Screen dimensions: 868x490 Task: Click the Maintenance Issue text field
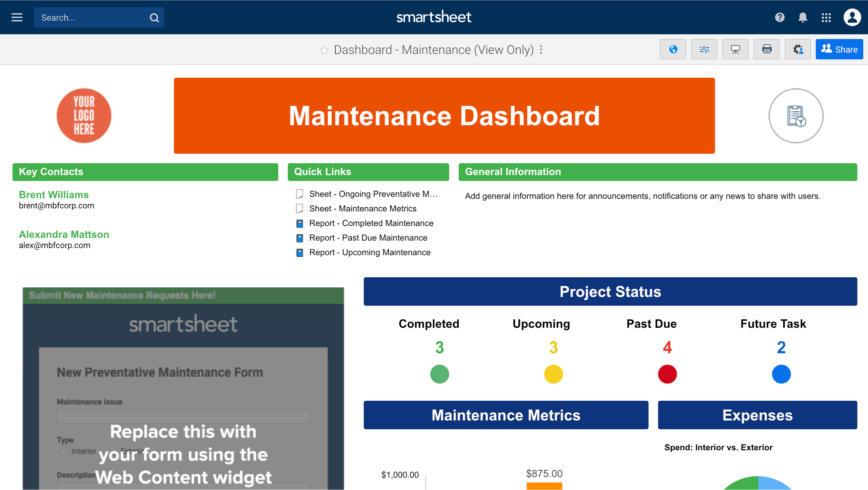[x=183, y=416]
